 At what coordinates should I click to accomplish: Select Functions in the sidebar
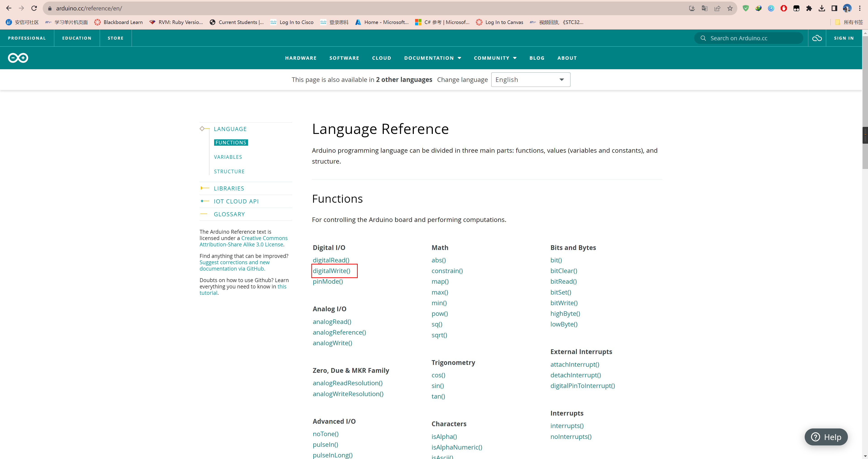tap(231, 143)
